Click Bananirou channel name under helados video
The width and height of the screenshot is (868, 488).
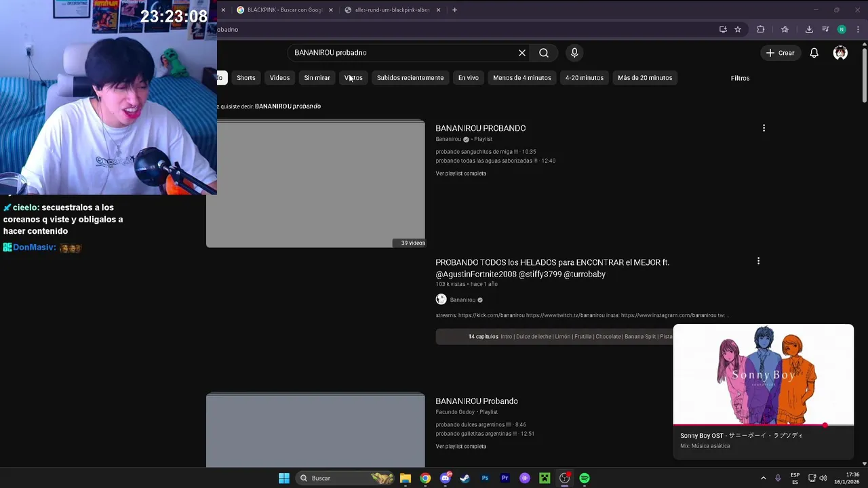coord(462,300)
